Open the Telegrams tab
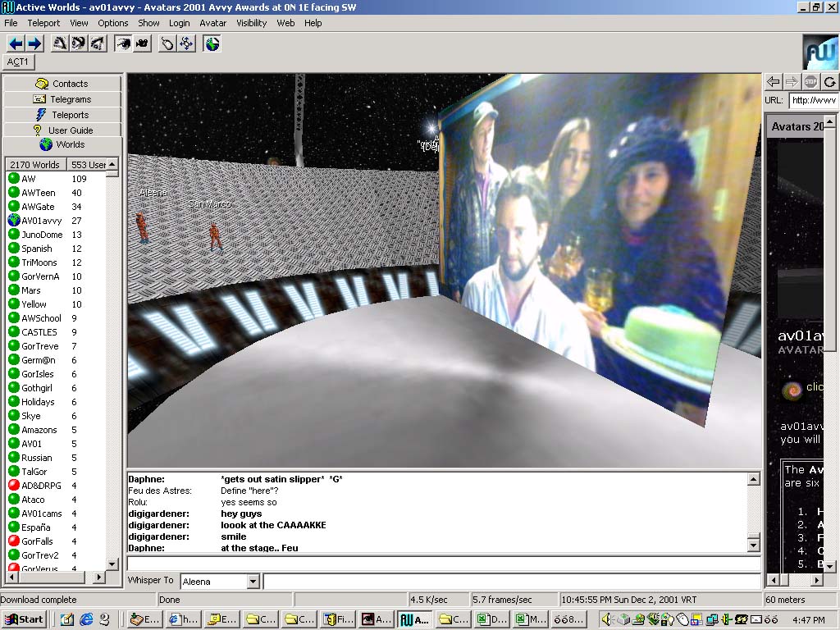This screenshot has width=840, height=630. pyautogui.click(x=62, y=99)
